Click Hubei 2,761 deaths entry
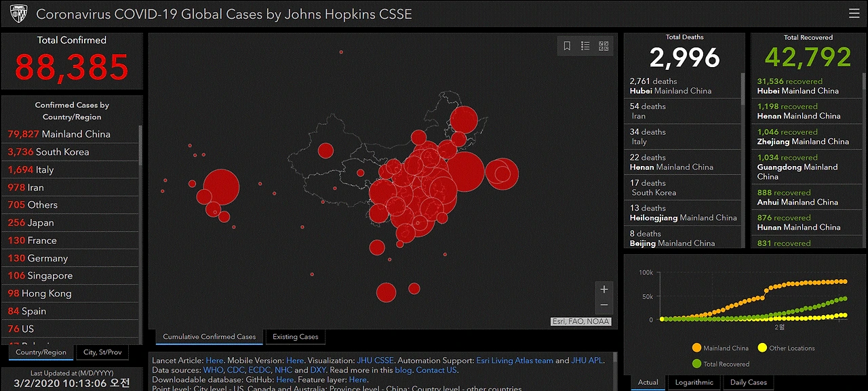 (x=683, y=86)
